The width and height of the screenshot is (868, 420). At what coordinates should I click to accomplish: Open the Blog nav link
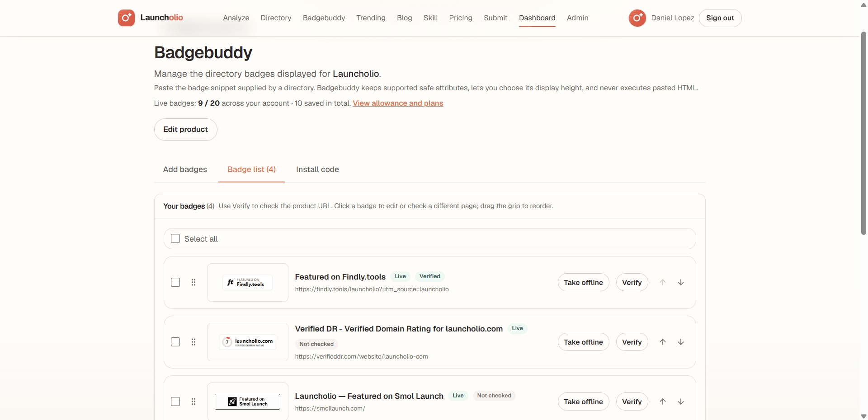pyautogui.click(x=405, y=18)
